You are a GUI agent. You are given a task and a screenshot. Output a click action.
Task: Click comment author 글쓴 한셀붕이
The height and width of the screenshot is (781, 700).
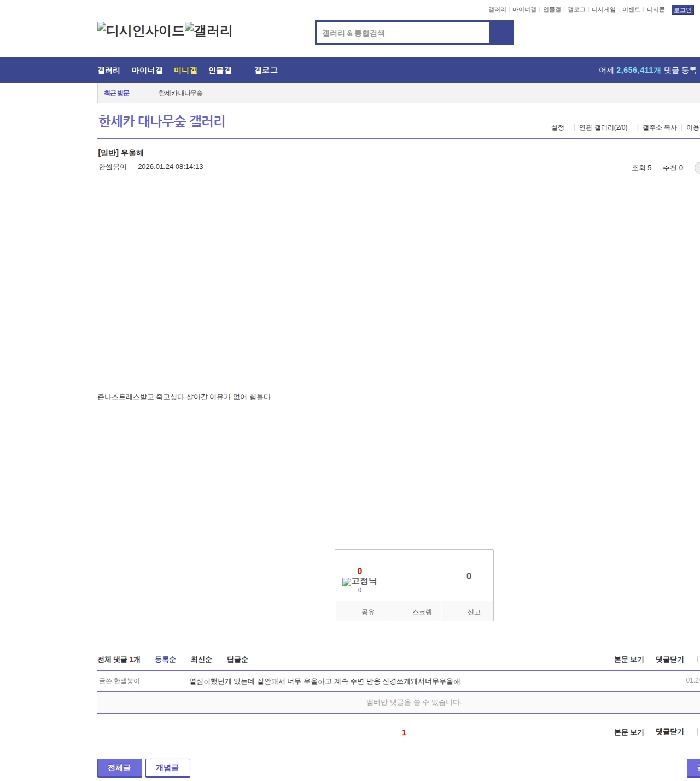tap(119, 681)
